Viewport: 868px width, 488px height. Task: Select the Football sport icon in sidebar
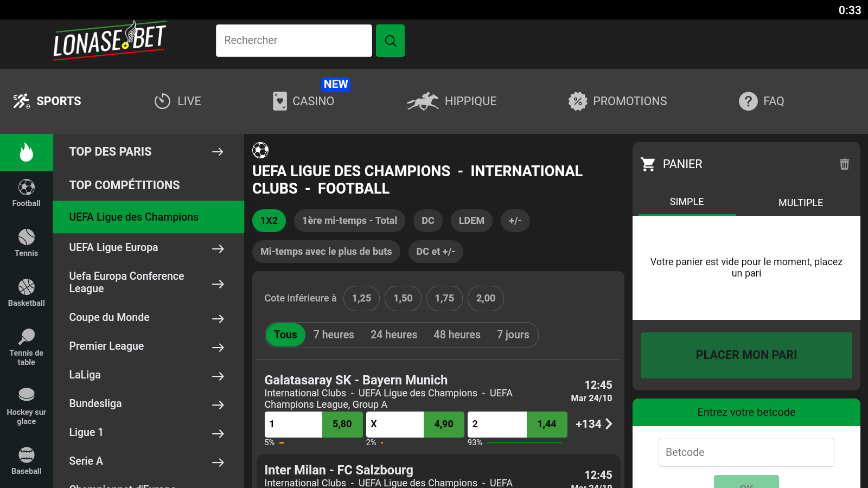pos(27,194)
